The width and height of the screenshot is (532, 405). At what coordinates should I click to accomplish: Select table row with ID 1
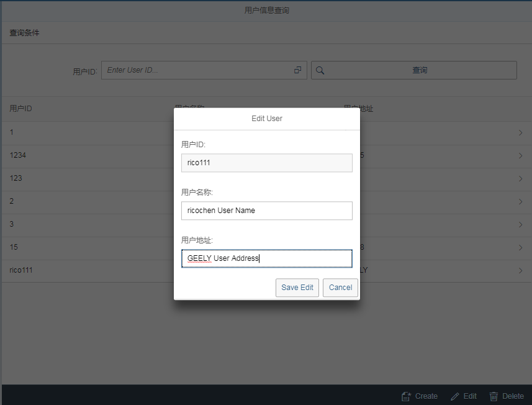coord(267,133)
